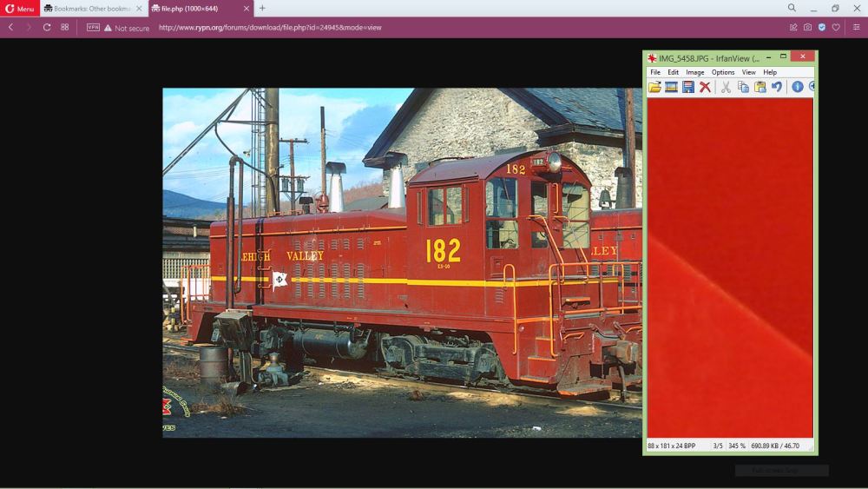Click the IrfanView red splat title icon

point(652,58)
